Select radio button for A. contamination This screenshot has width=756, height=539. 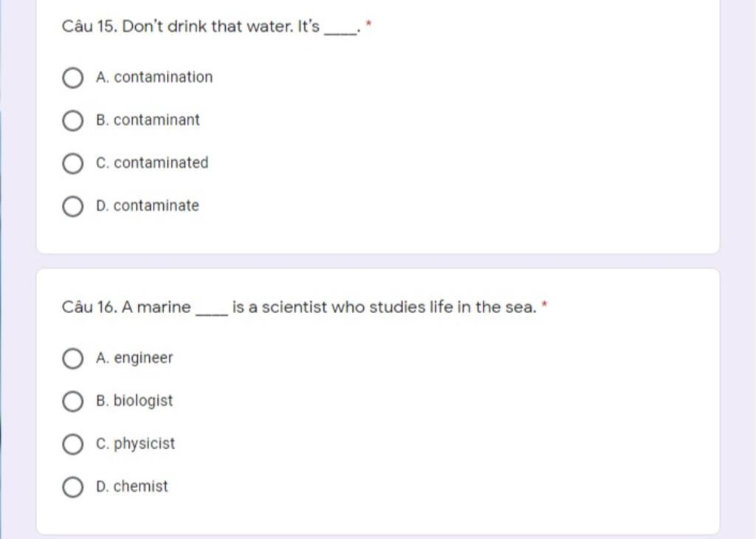[73, 78]
